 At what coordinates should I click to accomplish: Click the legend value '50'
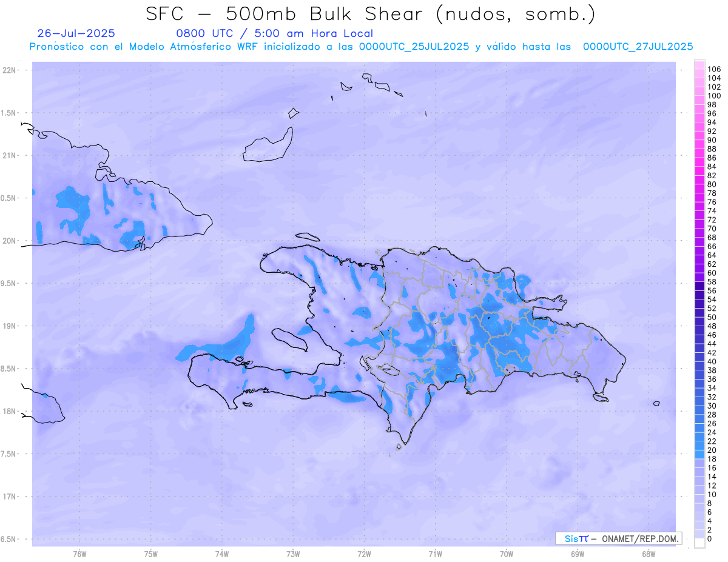712,317
